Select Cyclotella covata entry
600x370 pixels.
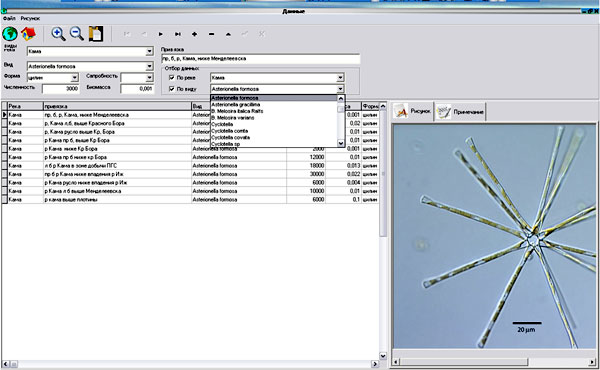[231, 137]
